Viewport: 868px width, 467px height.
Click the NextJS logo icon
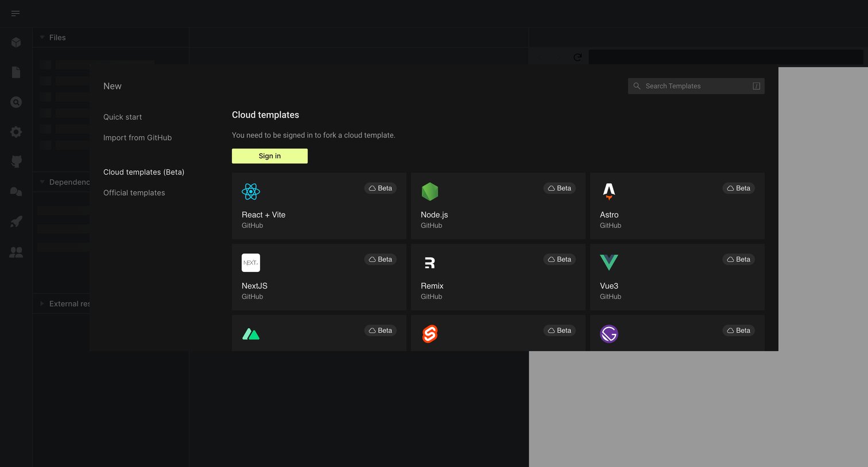tap(251, 263)
